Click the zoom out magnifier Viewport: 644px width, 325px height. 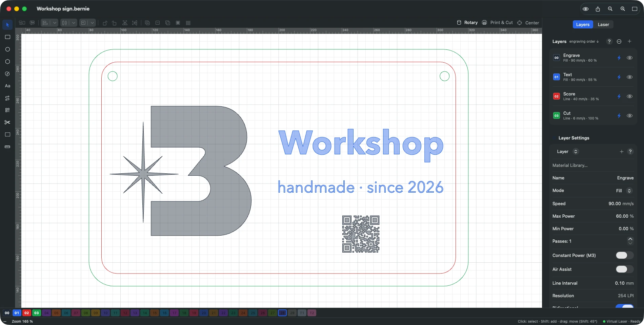(x=610, y=9)
